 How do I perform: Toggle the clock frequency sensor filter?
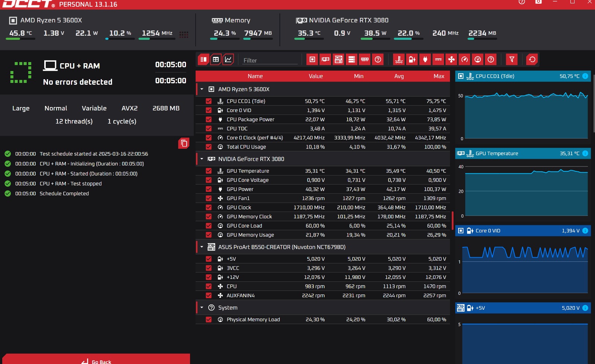464,59
